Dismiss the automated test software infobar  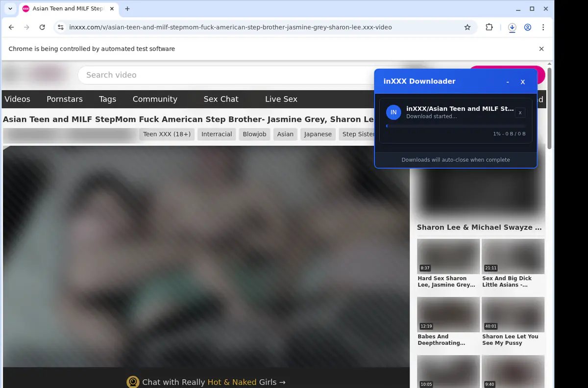tap(541, 49)
